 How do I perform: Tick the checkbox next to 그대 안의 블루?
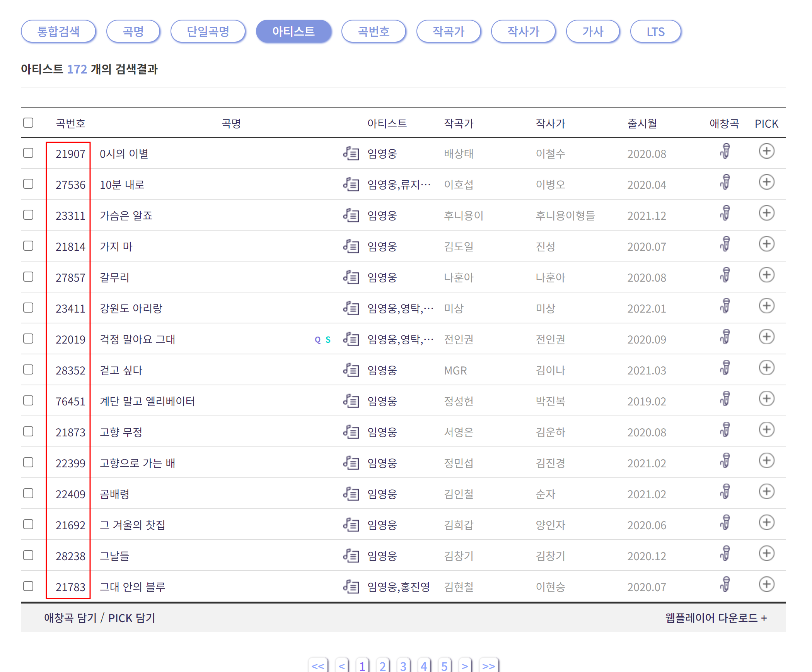pos(28,585)
